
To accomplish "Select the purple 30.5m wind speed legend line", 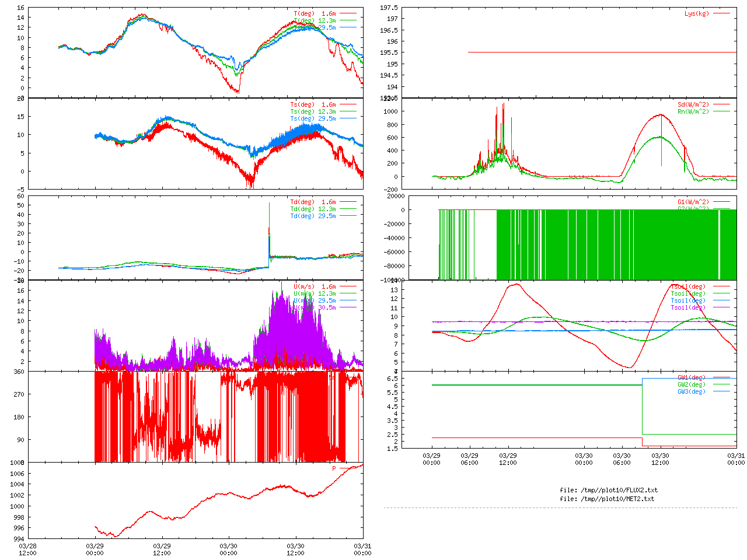I will tap(348, 307).
